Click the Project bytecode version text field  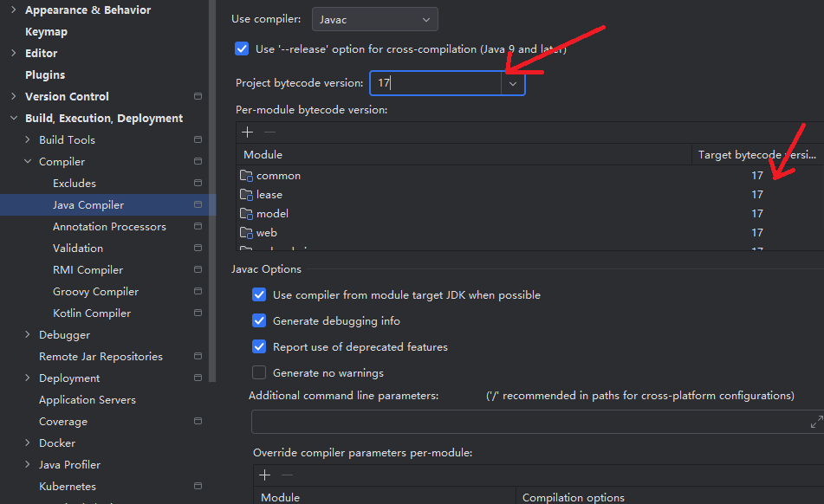pos(436,83)
